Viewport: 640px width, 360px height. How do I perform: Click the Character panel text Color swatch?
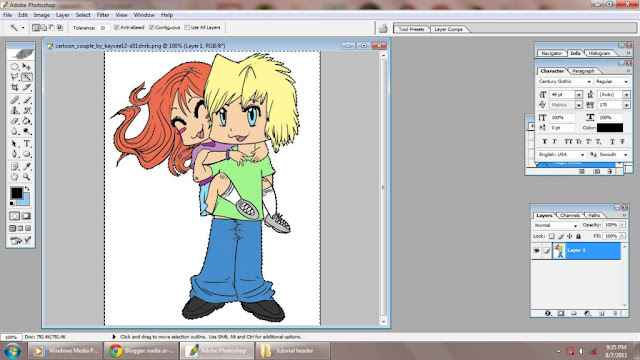point(610,128)
